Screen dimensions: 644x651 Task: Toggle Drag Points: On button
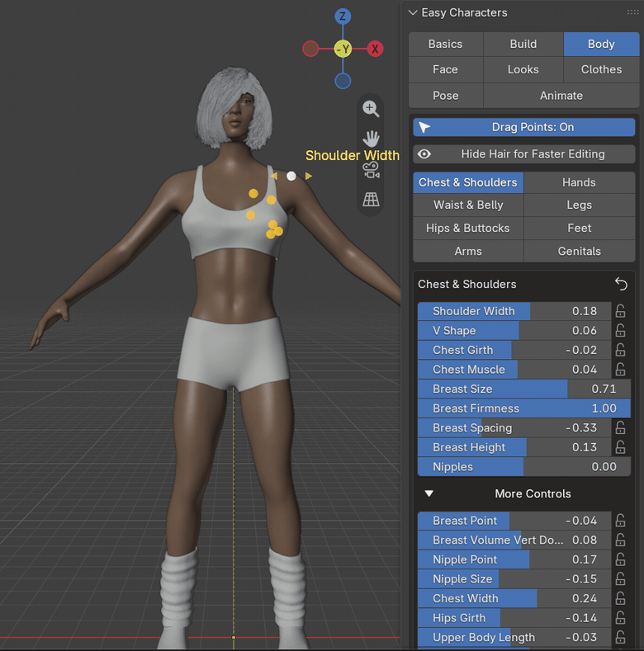click(524, 127)
